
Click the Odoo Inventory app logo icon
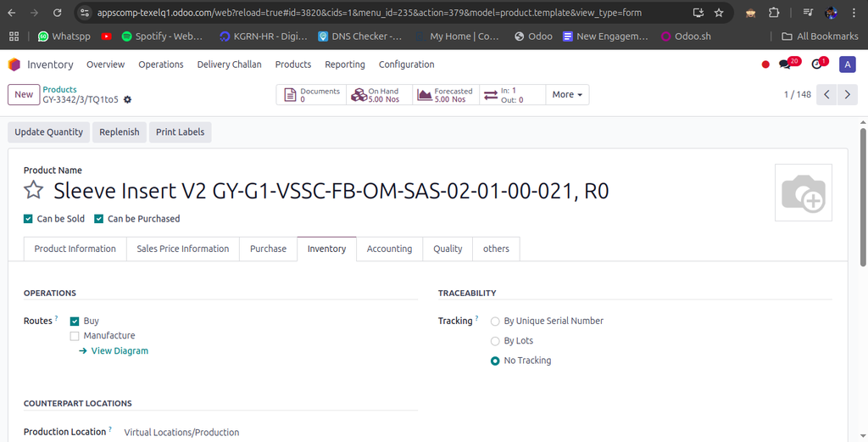coord(14,64)
